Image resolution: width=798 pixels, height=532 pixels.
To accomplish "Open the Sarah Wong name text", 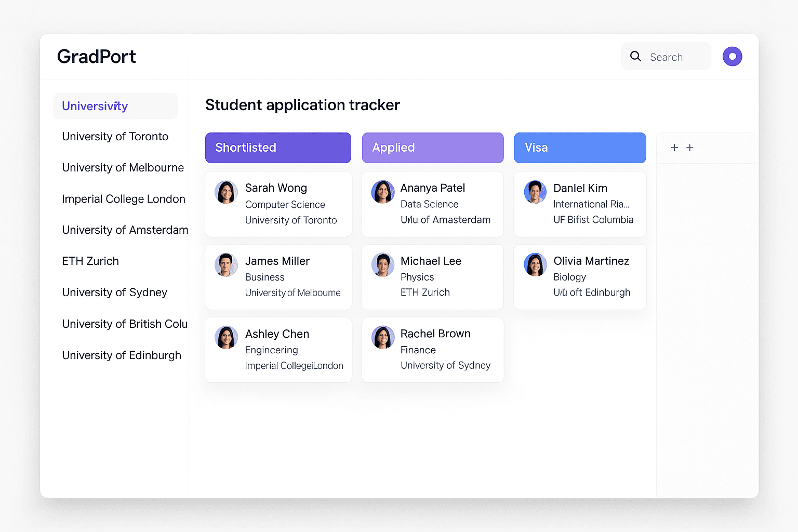I will [276, 188].
